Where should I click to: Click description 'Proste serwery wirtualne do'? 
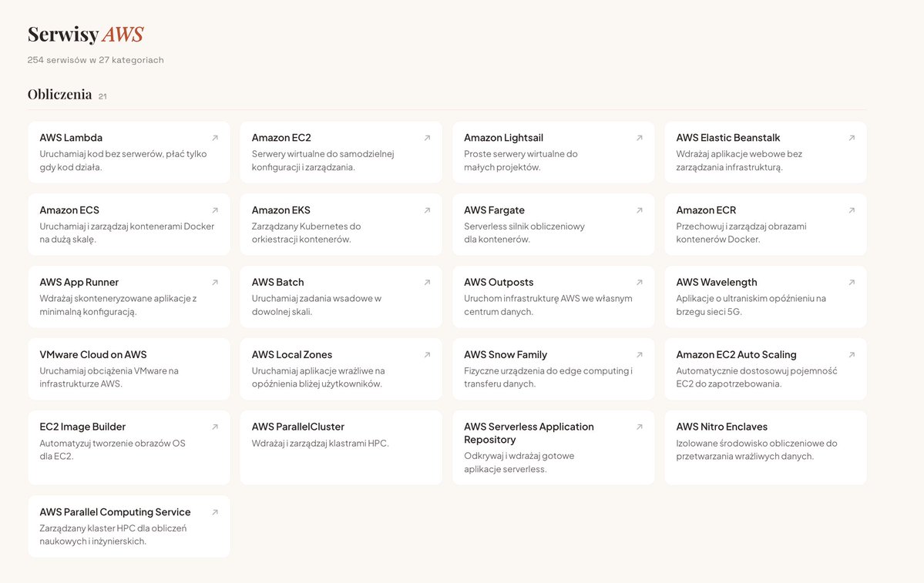(520, 154)
